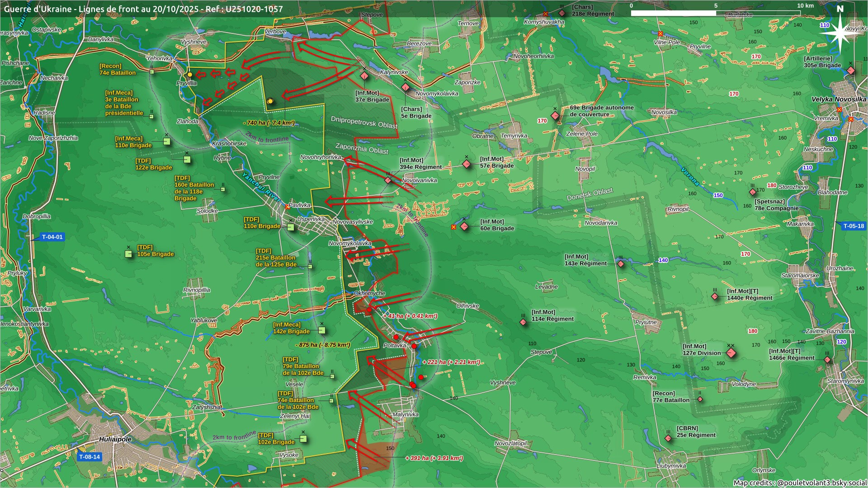Click the 127e Division red diamond marker
This screenshot has width=868, height=488.
731,353
